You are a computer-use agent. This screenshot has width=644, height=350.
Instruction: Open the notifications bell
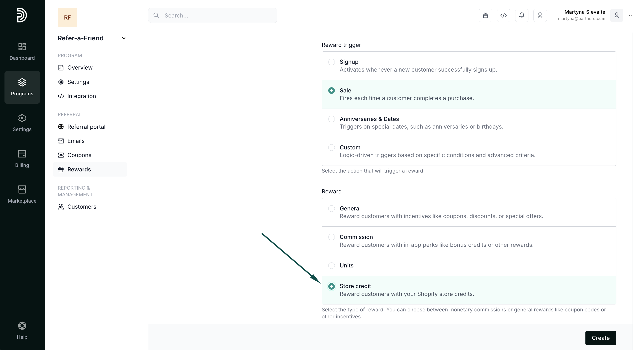tap(521, 15)
